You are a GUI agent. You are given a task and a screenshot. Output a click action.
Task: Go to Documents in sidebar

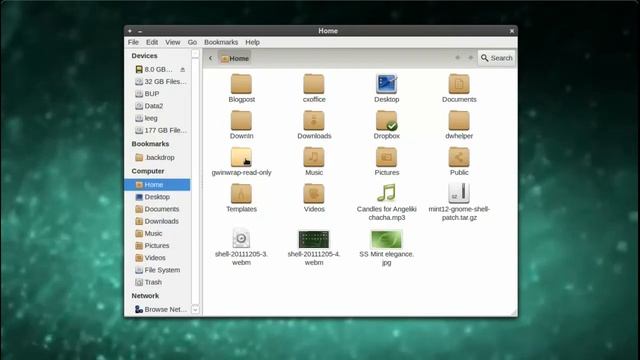[x=157, y=209]
